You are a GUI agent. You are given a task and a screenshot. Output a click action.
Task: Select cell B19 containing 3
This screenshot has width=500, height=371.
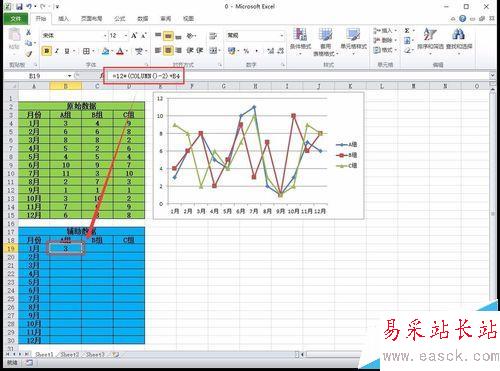pyautogui.click(x=66, y=249)
